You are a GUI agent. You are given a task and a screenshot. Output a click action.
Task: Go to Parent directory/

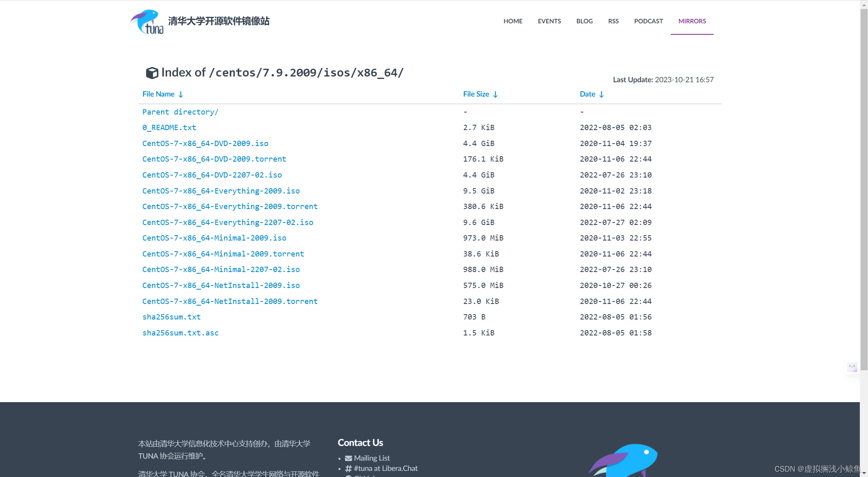tap(180, 112)
